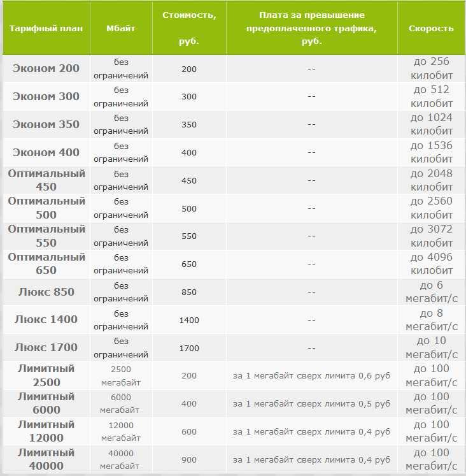
Task: Select the Лимитный 2500 tariff name
Action: click(x=46, y=375)
